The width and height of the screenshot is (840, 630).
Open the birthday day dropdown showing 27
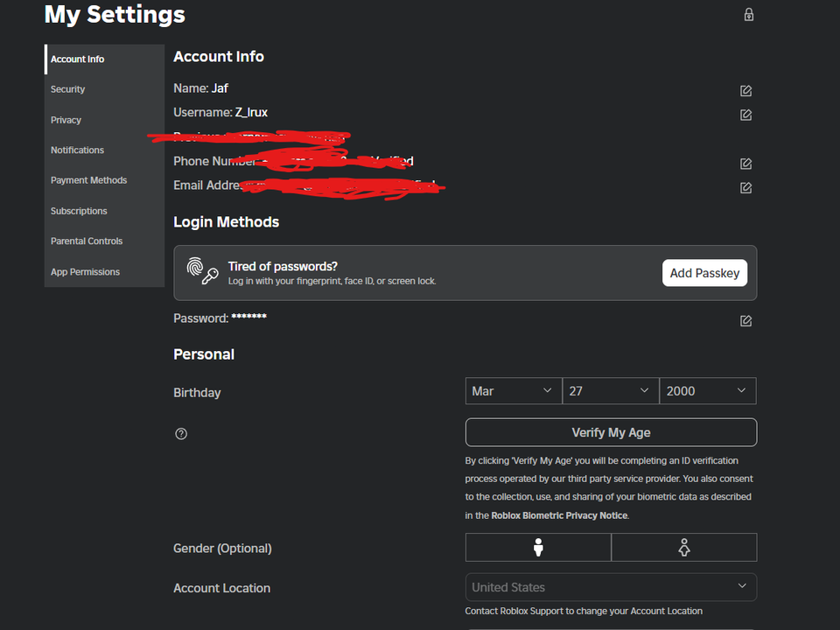tap(610, 390)
